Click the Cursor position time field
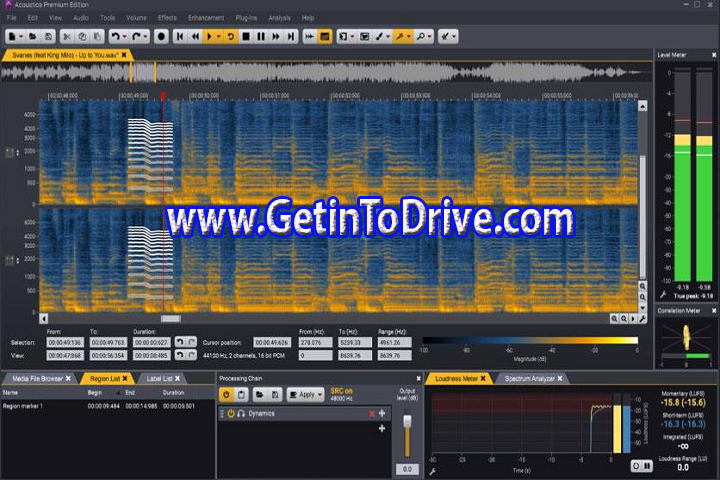Viewport: 720px width, 480px height. [272, 343]
